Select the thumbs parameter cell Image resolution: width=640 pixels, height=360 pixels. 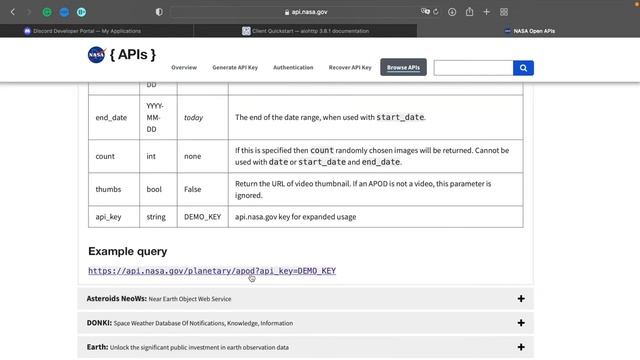[114, 189]
